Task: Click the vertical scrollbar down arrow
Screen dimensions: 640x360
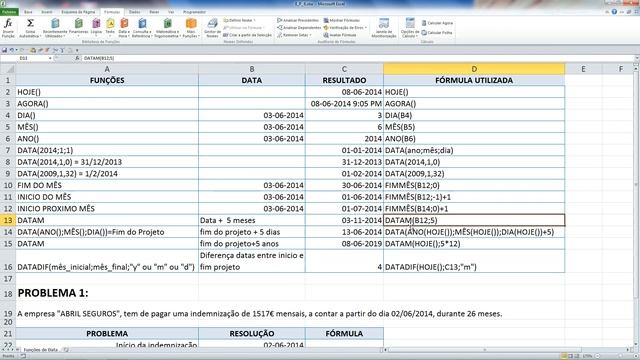Action: point(636,344)
